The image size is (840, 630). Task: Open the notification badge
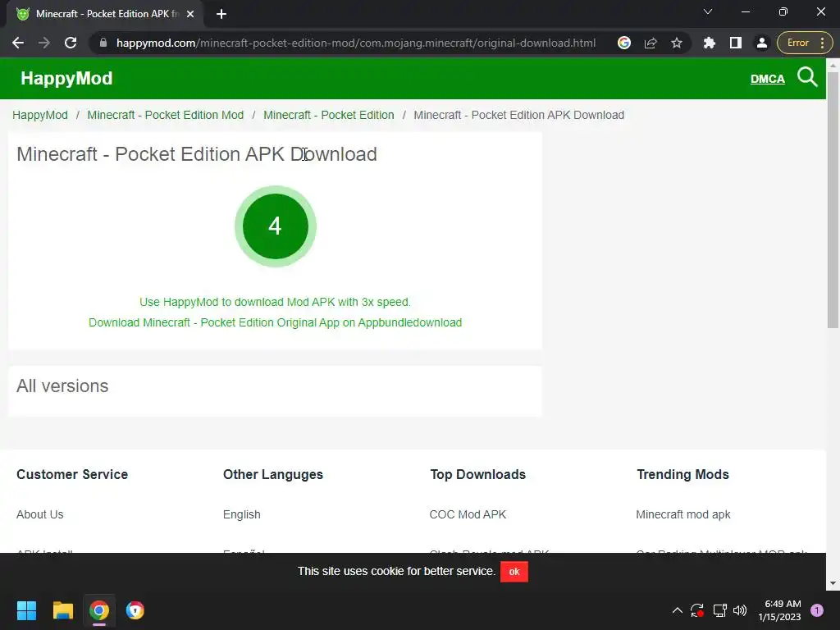[x=817, y=610]
